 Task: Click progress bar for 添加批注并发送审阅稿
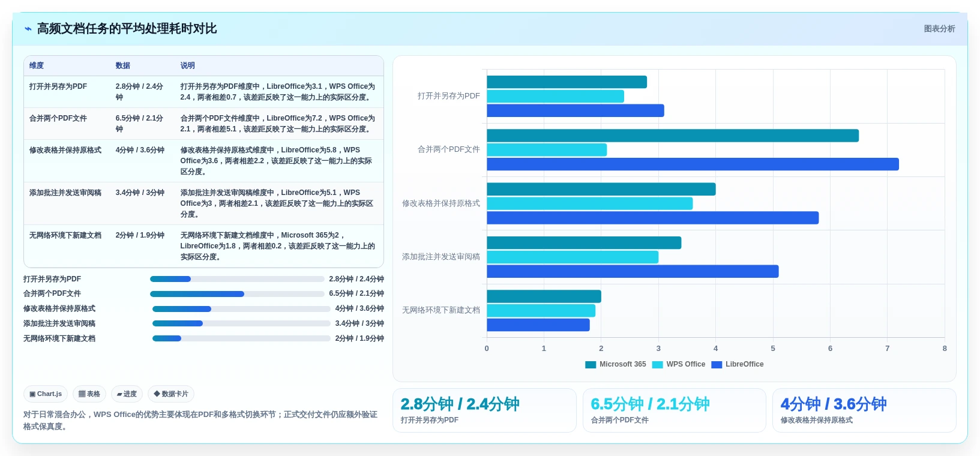point(241,323)
